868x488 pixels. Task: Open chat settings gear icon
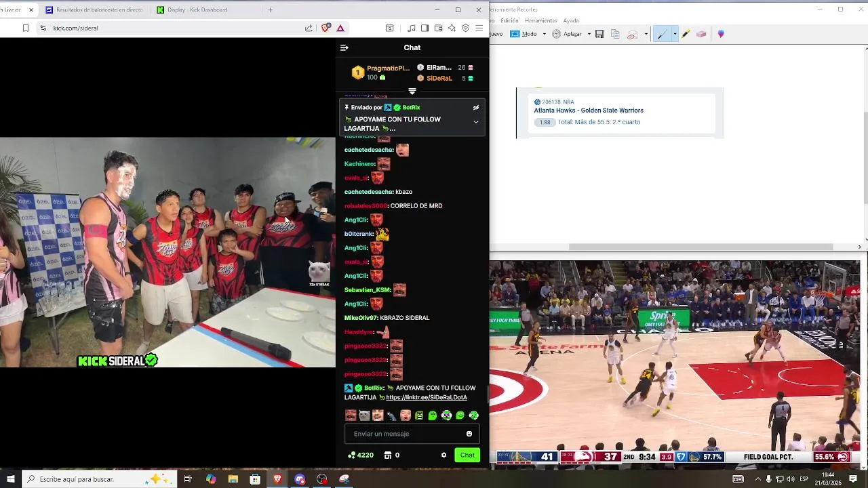[x=443, y=455]
